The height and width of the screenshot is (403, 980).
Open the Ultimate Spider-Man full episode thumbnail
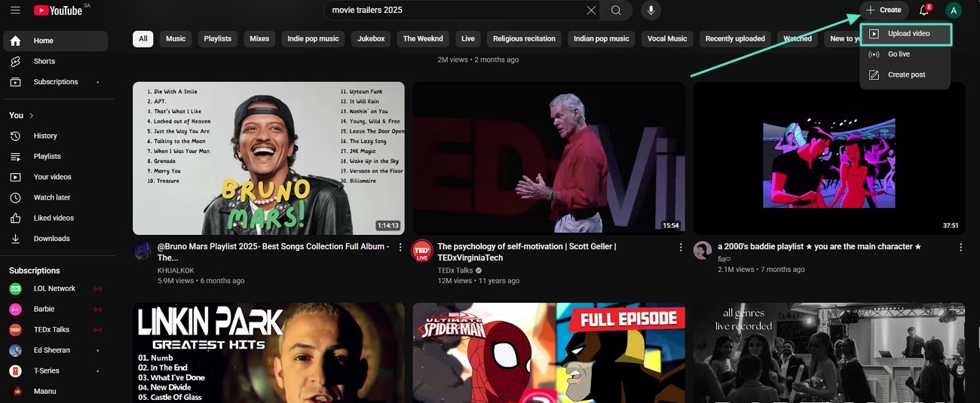tap(549, 353)
